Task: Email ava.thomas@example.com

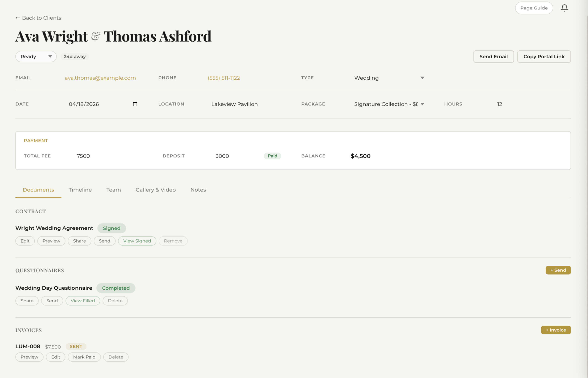Action: [100, 78]
